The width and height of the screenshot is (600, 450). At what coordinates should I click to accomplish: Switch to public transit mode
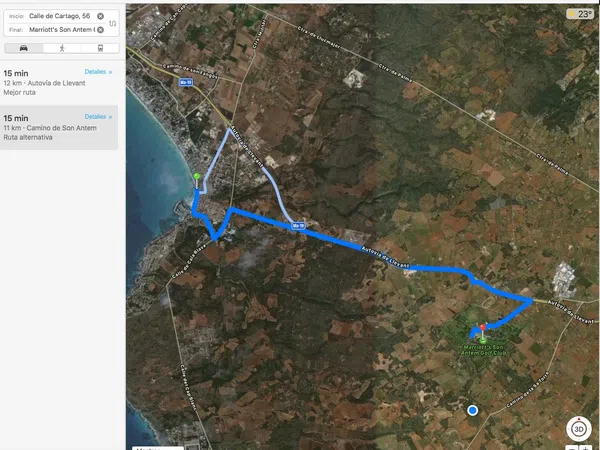coord(100,48)
